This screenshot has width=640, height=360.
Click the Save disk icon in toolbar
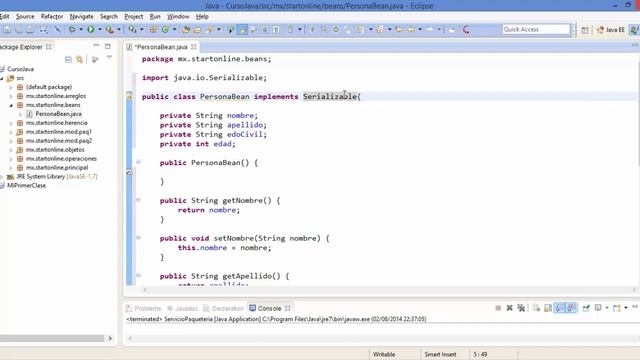[7, 29]
